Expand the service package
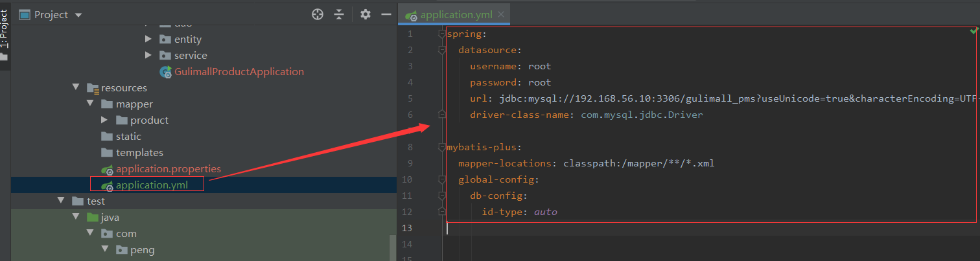Screen dimensions: 980x261 [x=148, y=56]
